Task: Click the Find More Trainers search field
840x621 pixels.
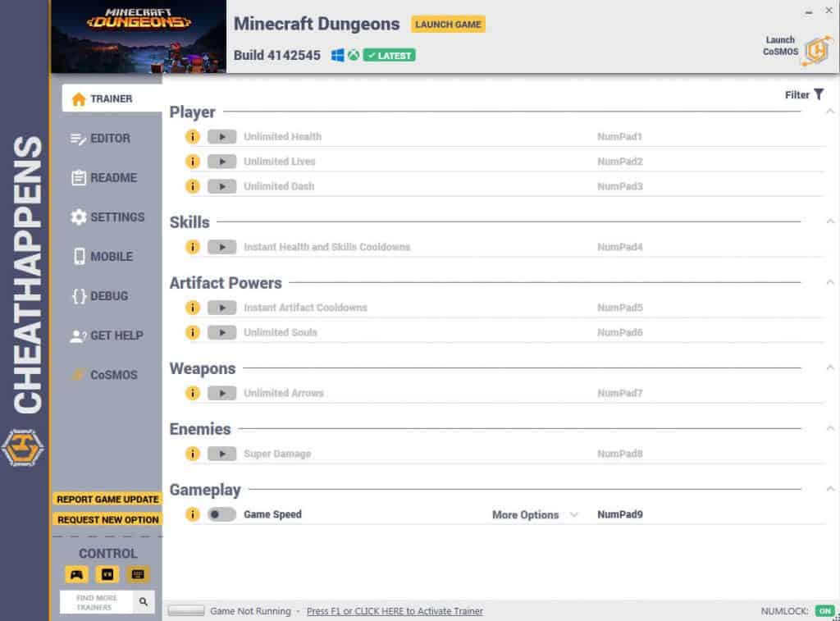Action: [x=98, y=601]
